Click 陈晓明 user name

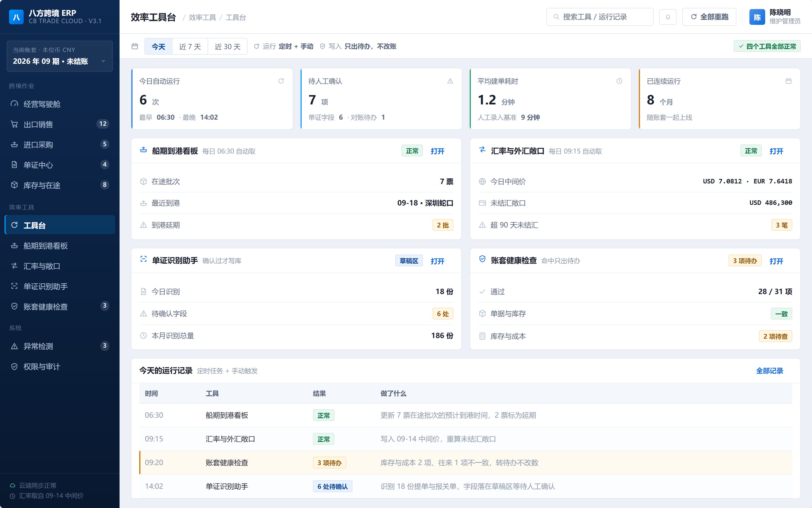click(780, 12)
